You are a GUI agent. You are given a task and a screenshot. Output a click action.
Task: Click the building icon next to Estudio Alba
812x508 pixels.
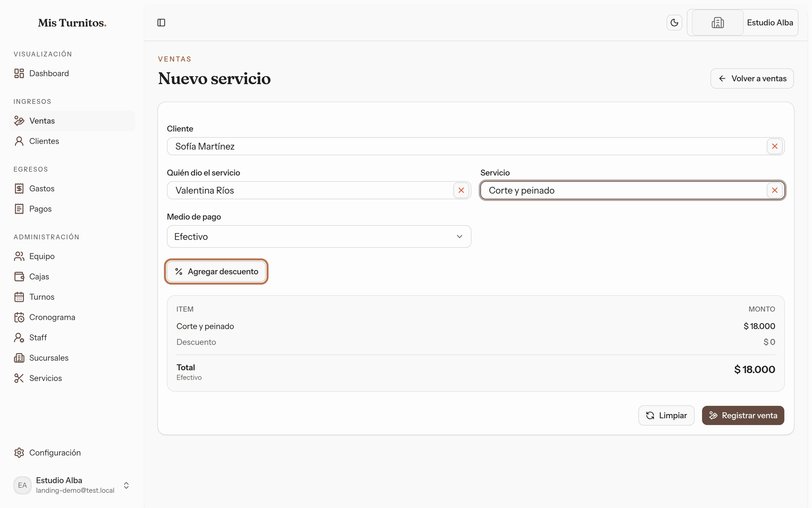pos(717,23)
